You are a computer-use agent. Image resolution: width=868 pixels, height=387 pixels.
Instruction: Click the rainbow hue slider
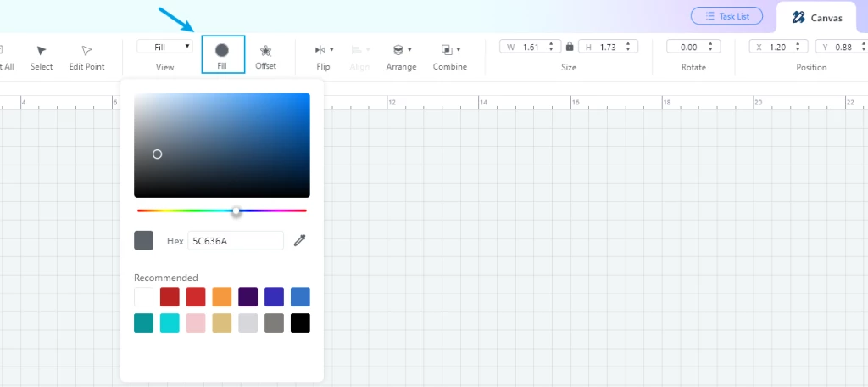pyautogui.click(x=222, y=210)
